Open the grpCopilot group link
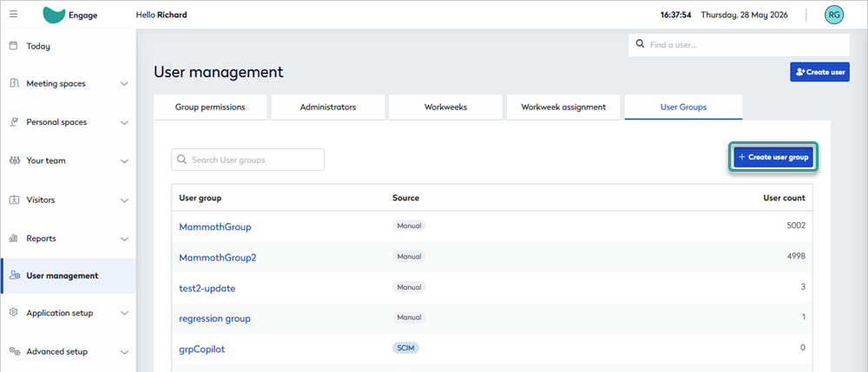 pos(202,349)
